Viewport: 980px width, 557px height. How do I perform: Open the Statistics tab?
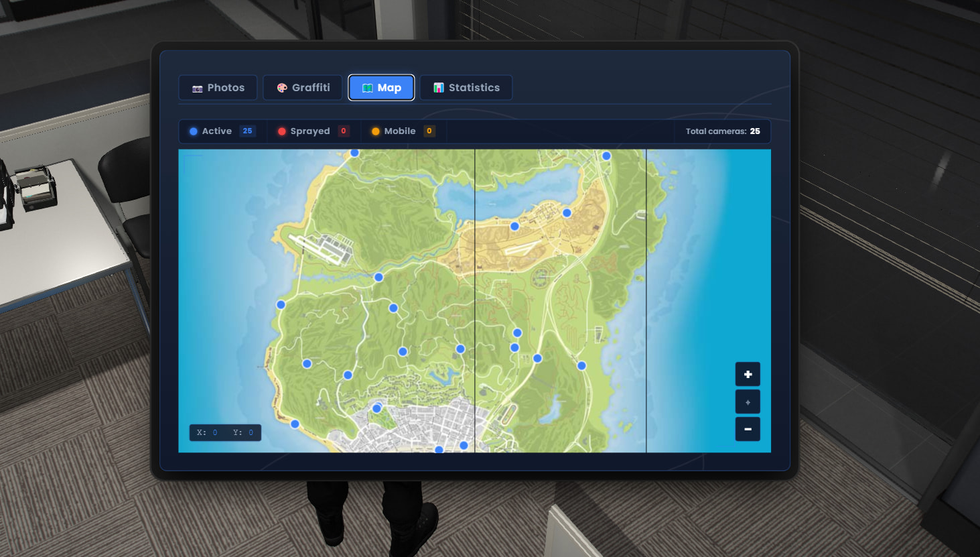[x=466, y=88]
